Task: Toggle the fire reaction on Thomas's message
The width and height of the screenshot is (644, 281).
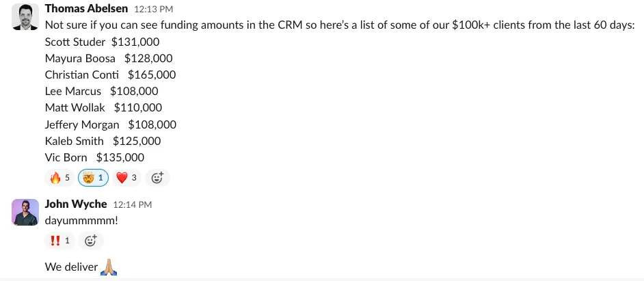Action: point(59,178)
